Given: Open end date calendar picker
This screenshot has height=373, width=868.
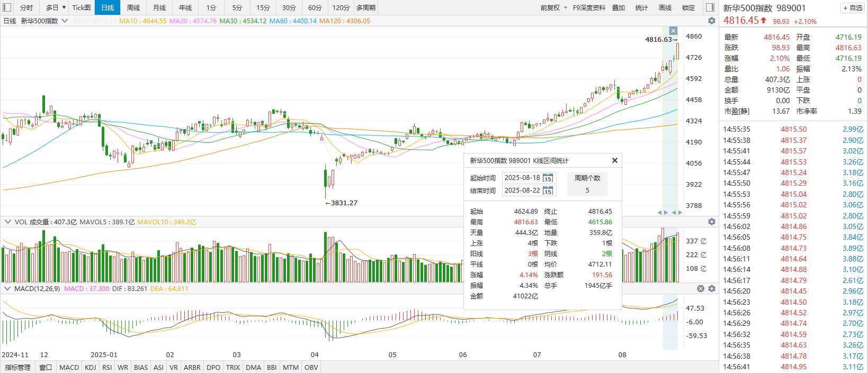Looking at the screenshot, I should click(x=548, y=191).
